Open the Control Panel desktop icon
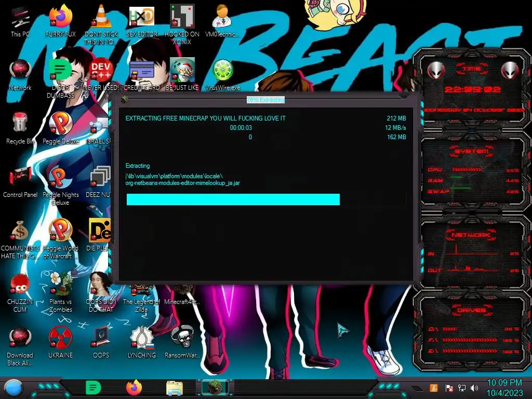 point(20,177)
